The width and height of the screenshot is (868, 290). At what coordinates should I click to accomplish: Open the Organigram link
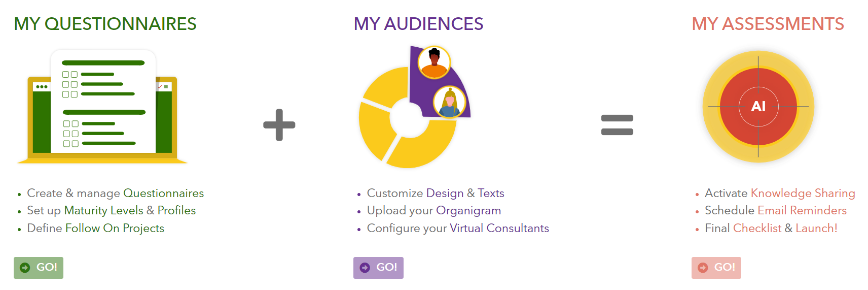click(468, 211)
